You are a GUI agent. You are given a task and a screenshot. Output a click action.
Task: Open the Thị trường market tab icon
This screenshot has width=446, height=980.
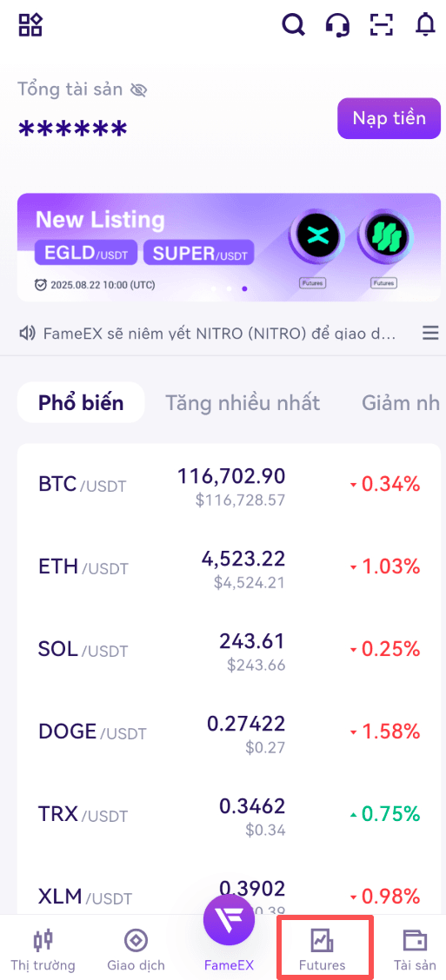click(43, 940)
